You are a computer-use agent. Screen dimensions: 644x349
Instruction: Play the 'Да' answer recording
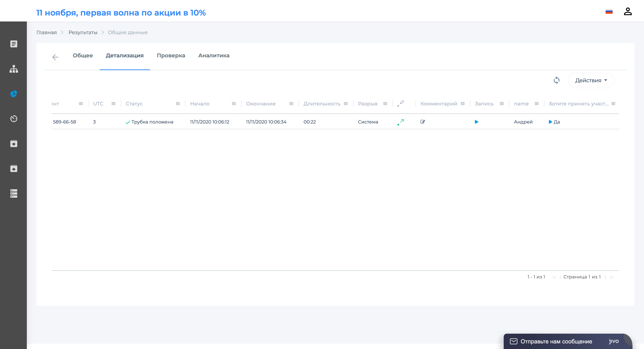pos(550,122)
